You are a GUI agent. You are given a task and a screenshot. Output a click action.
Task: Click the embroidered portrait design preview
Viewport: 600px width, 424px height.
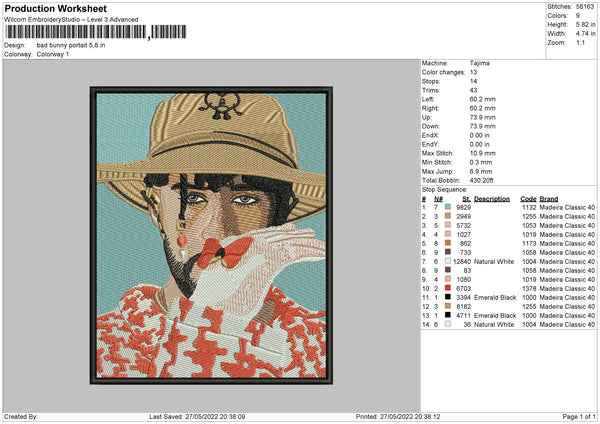pyautogui.click(x=211, y=235)
